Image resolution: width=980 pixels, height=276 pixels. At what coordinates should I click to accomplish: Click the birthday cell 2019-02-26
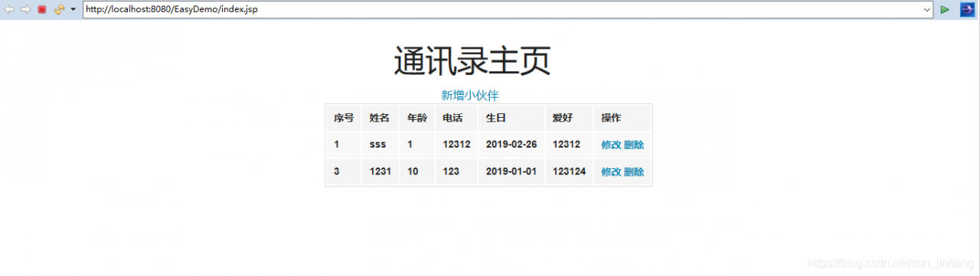pos(511,144)
